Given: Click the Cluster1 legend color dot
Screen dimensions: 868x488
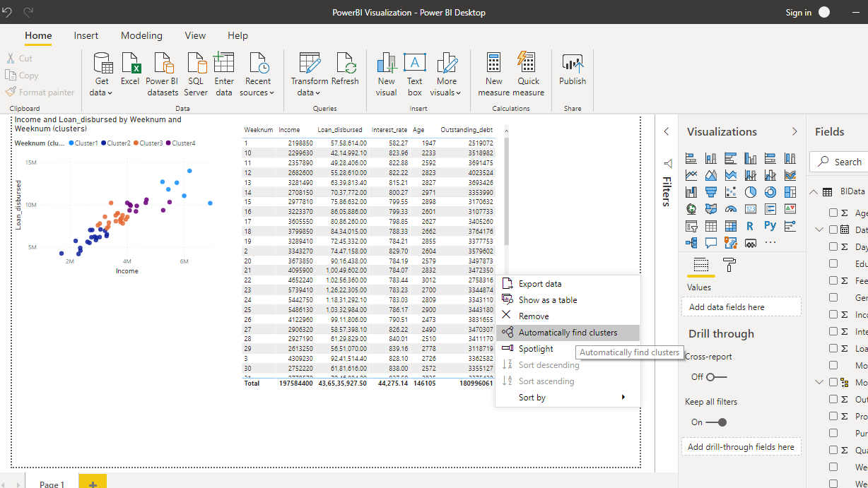Looking at the screenshot, I should tap(71, 143).
